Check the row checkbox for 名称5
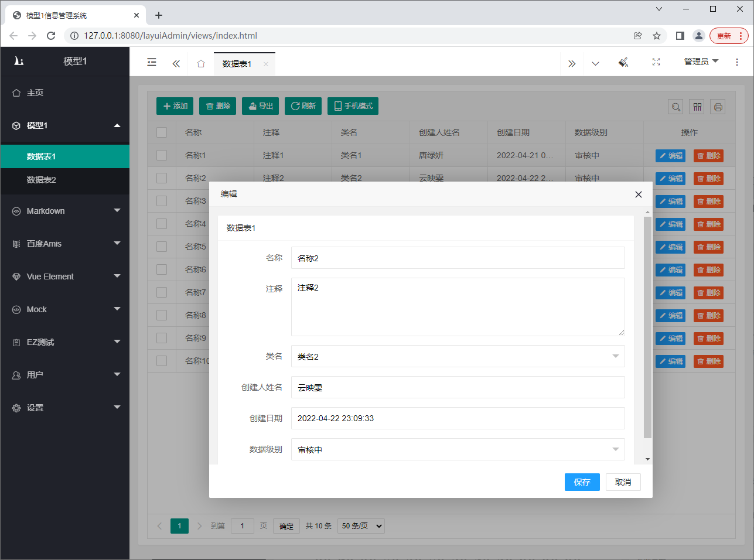The width and height of the screenshot is (754, 560). click(x=162, y=247)
